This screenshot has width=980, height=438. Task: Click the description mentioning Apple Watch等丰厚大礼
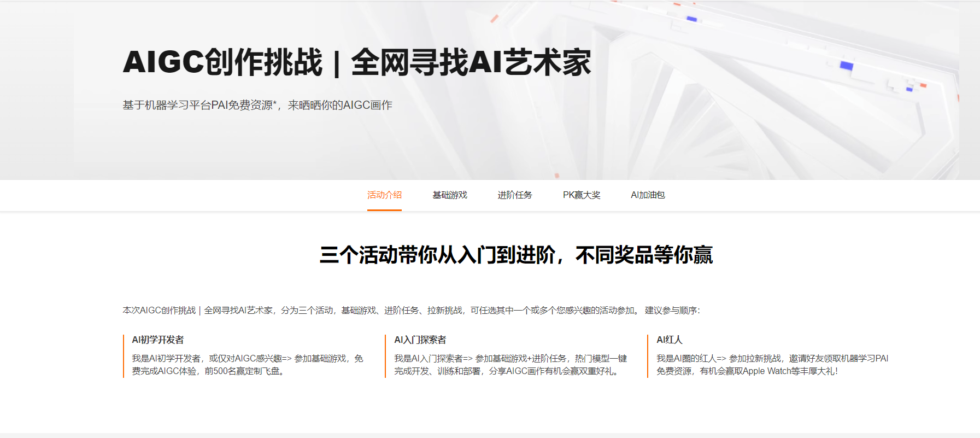tap(772, 365)
